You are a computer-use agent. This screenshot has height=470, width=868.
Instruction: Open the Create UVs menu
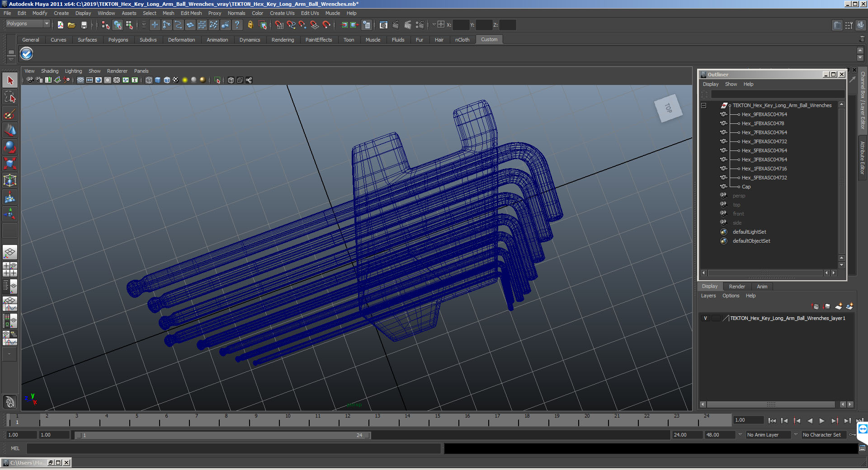point(282,13)
